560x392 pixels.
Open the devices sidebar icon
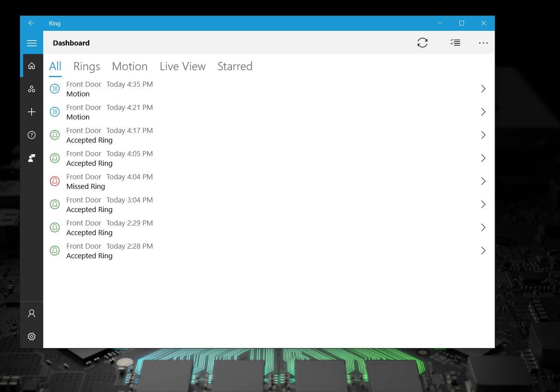(x=32, y=89)
